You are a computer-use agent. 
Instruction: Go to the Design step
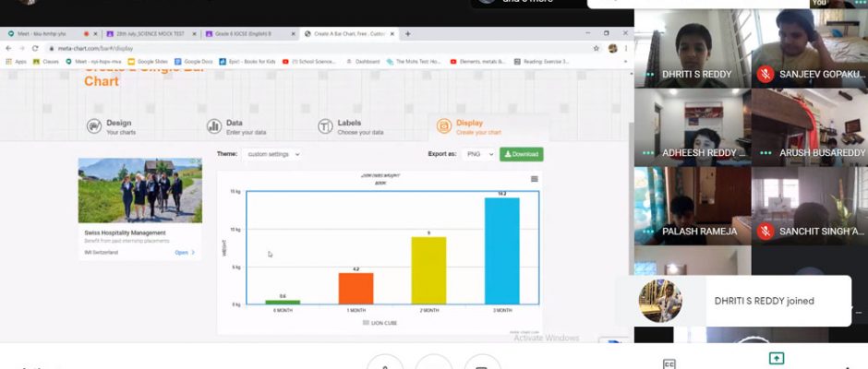(x=111, y=126)
